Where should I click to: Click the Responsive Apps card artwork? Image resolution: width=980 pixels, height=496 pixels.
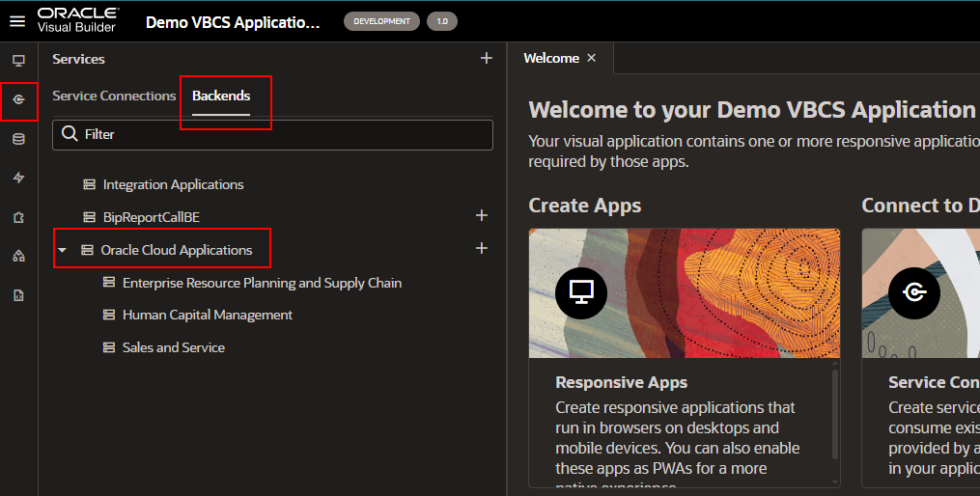coord(685,293)
